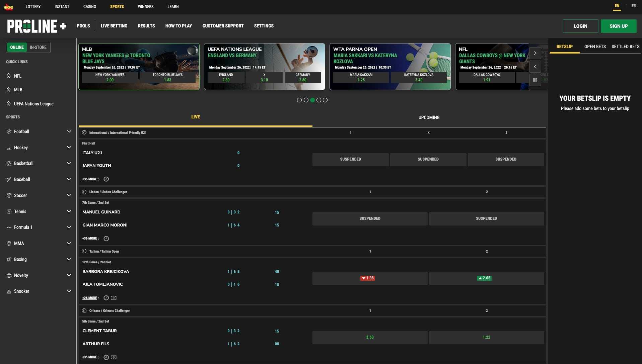Click the Soccer ball icon in sidebar

(x=9, y=195)
